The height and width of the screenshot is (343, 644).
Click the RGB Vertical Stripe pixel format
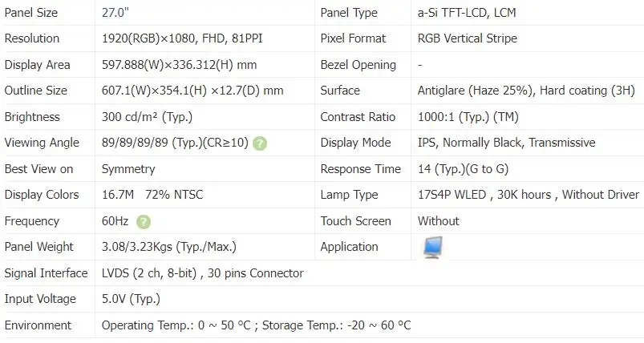[x=468, y=38]
